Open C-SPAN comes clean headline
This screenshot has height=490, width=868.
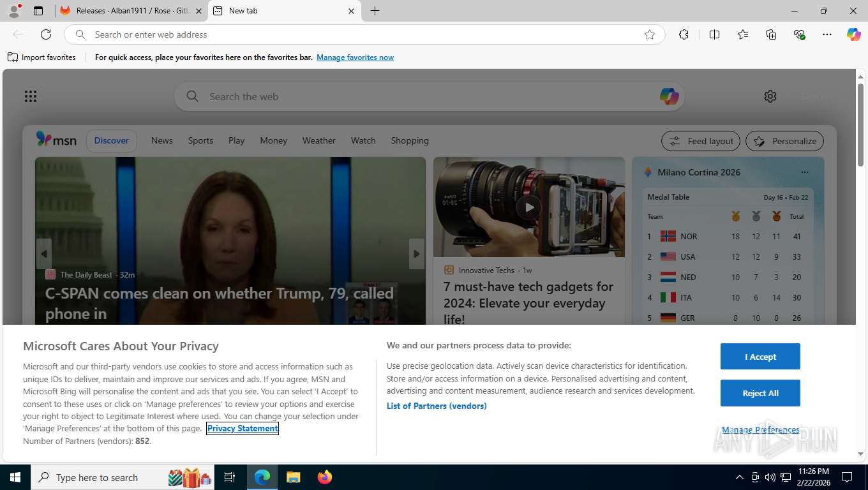[x=220, y=303]
